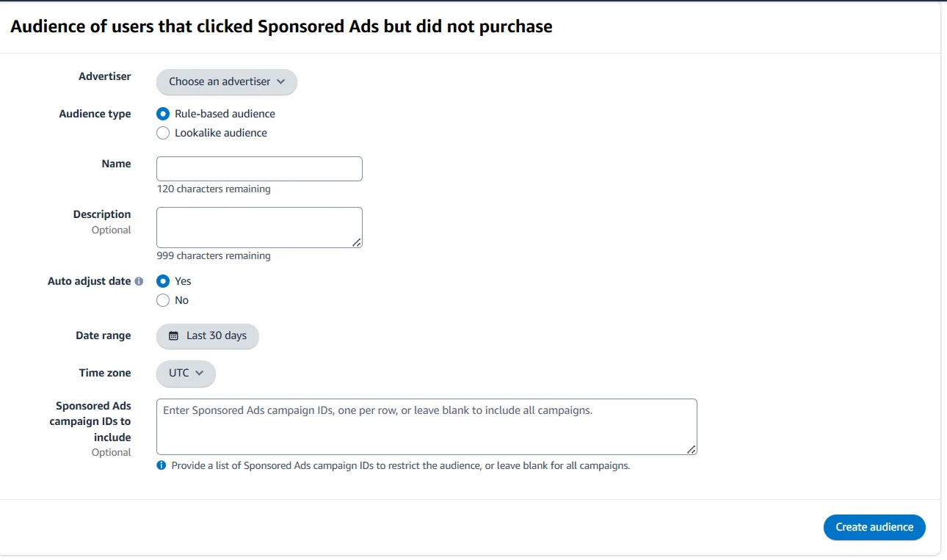
Task: Select Rule-based audience radio button
Action: [163, 114]
